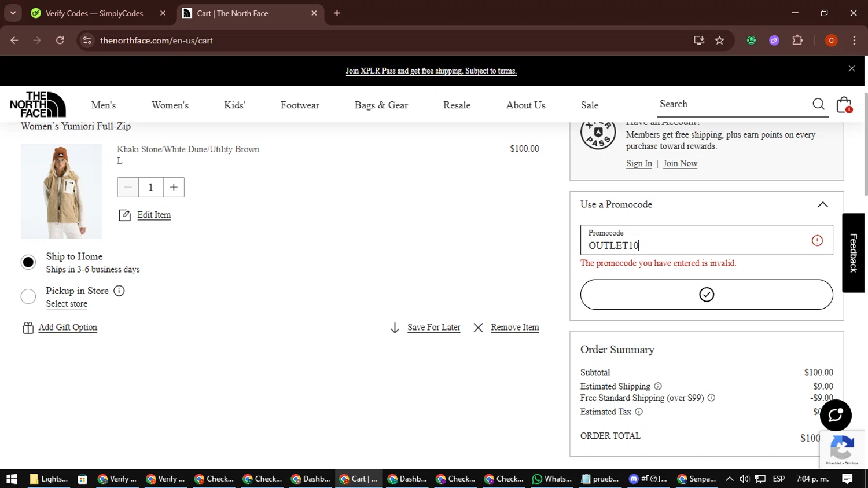
Task: Click Remove Item link
Action: tap(515, 327)
